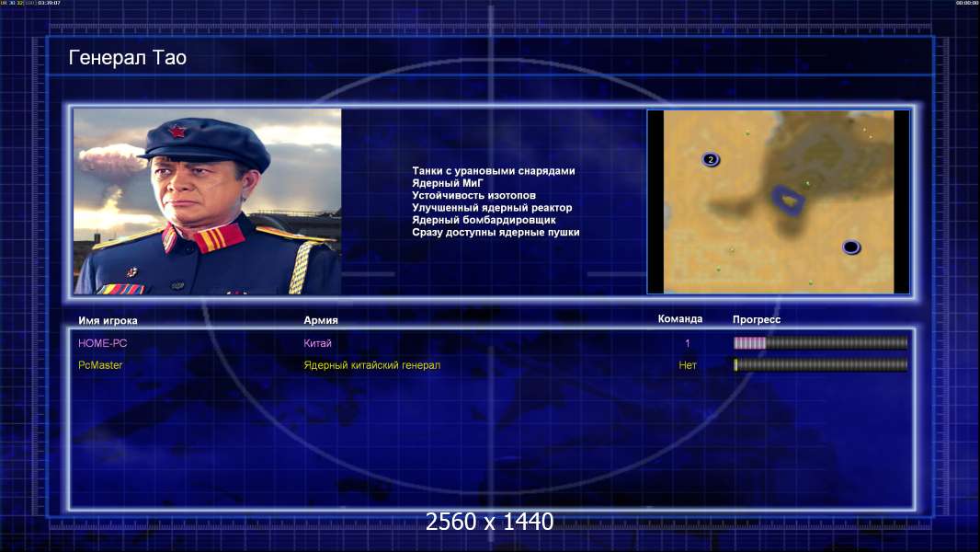Click team value '1' for HOME-PC
Image resolution: width=980 pixels, height=552 pixels.
[x=688, y=343]
